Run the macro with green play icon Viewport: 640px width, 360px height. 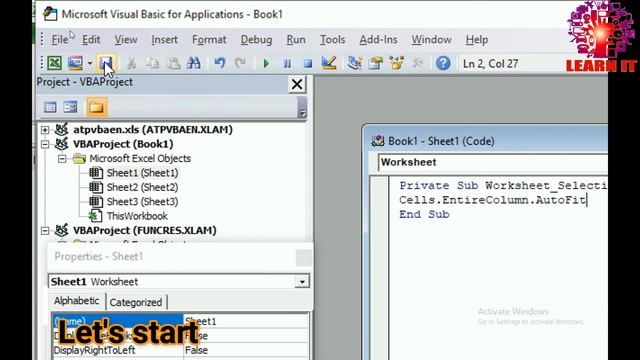click(x=266, y=63)
